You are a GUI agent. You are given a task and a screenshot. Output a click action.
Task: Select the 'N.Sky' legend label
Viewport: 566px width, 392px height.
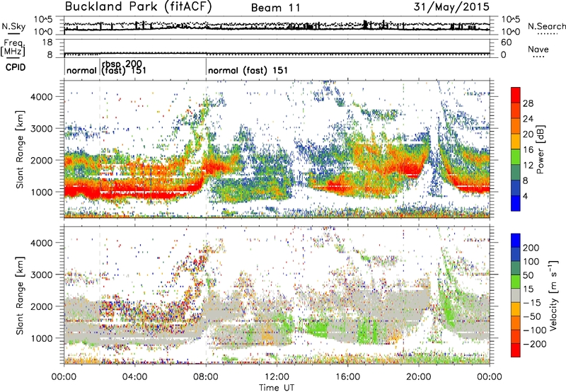(x=13, y=26)
